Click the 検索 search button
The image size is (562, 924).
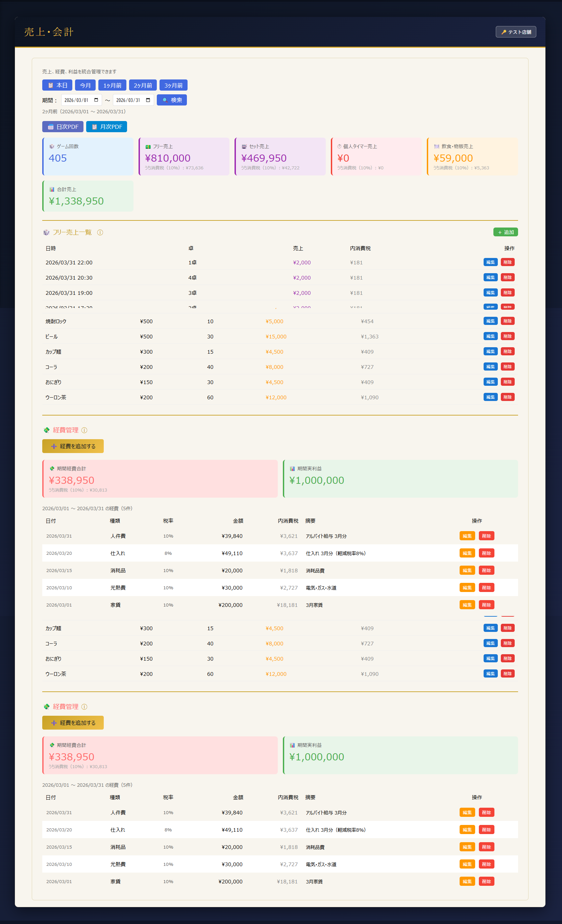click(172, 100)
